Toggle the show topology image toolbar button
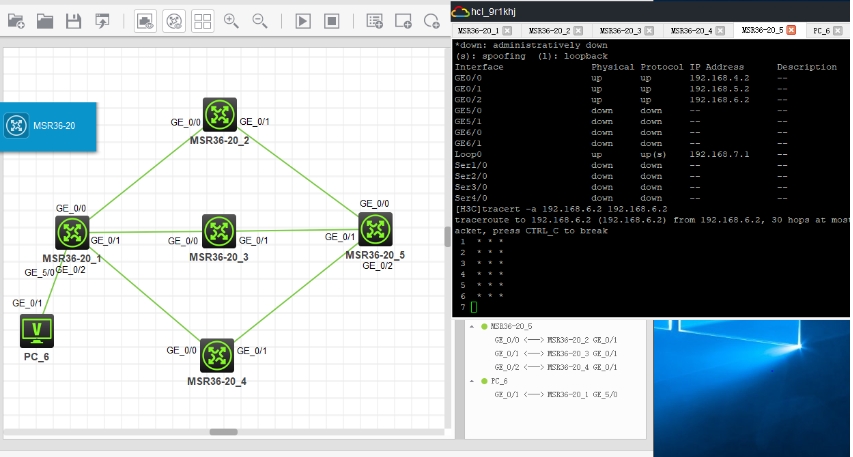853x457 pixels. 144,20
